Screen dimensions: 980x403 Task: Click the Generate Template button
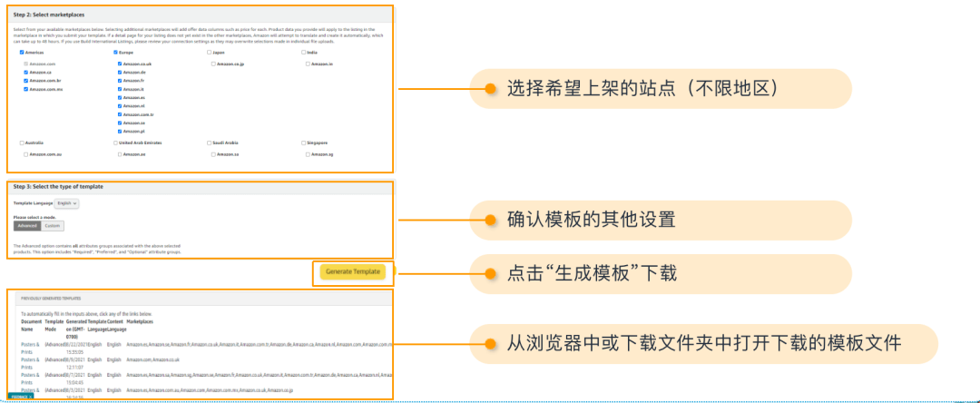coord(353,272)
